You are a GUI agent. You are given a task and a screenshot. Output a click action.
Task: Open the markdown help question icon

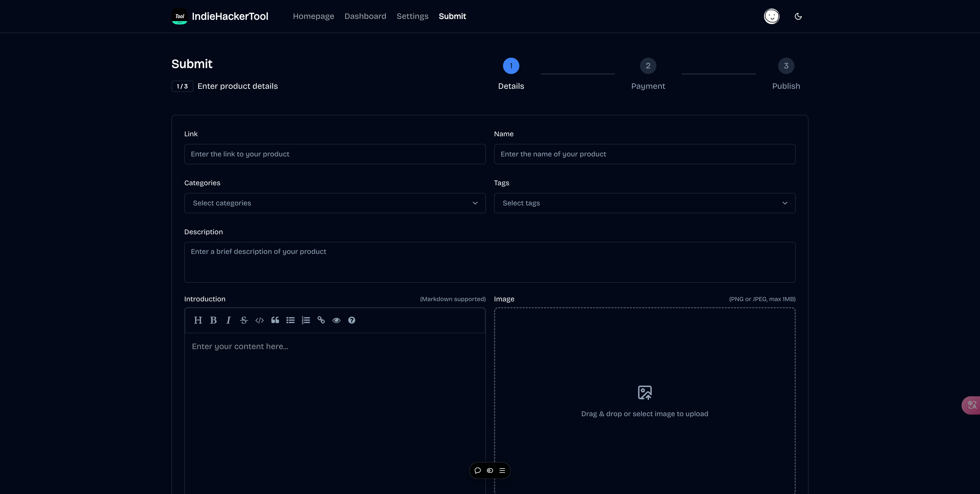click(x=352, y=320)
